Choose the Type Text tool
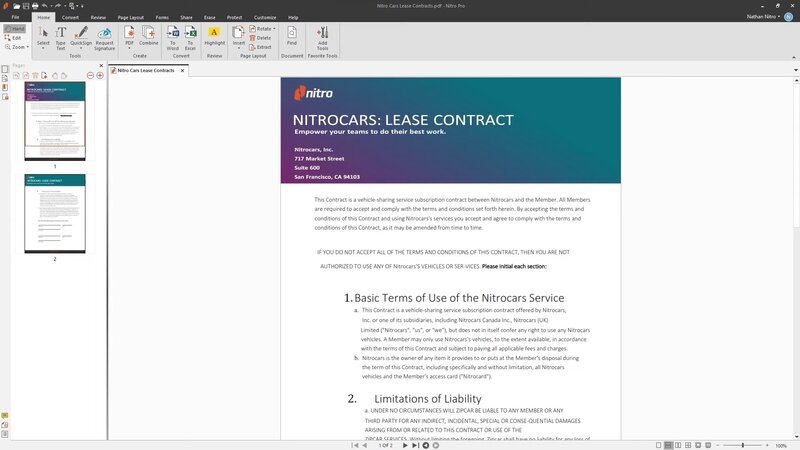This screenshot has height=450, width=800. coord(60,37)
